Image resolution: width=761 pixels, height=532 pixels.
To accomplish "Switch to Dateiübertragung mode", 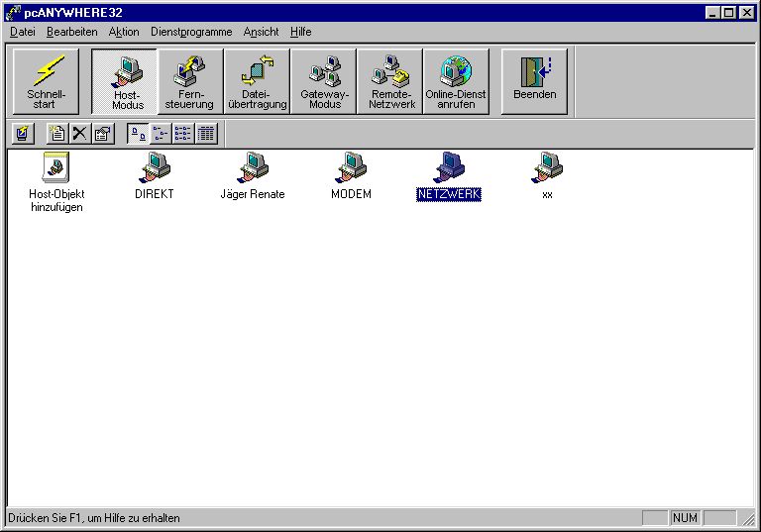I will click(258, 81).
